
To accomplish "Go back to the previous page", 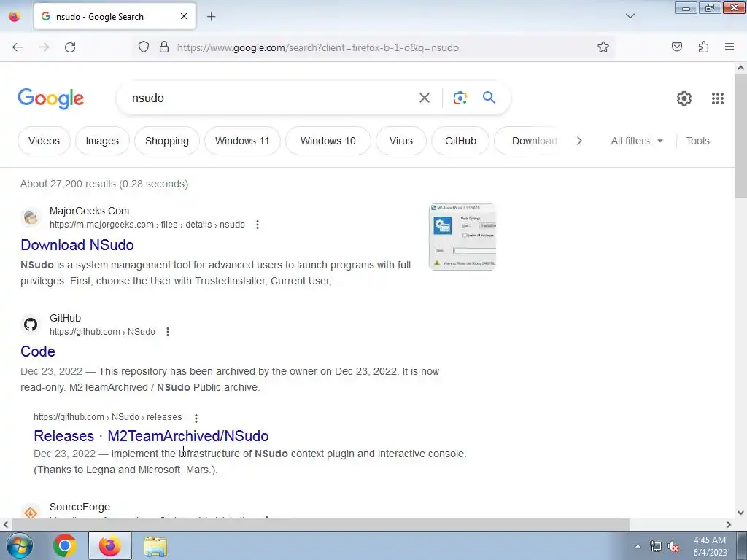I will (x=18, y=47).
